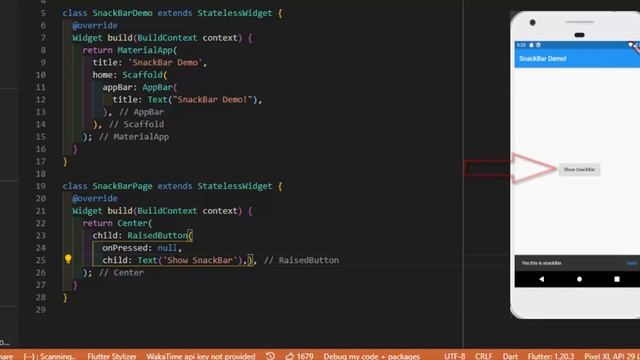This screenshot has height=360, width=640.
Task: Click the '// RaisedButton' comment on line 25
Action: (x=301, y=260)
